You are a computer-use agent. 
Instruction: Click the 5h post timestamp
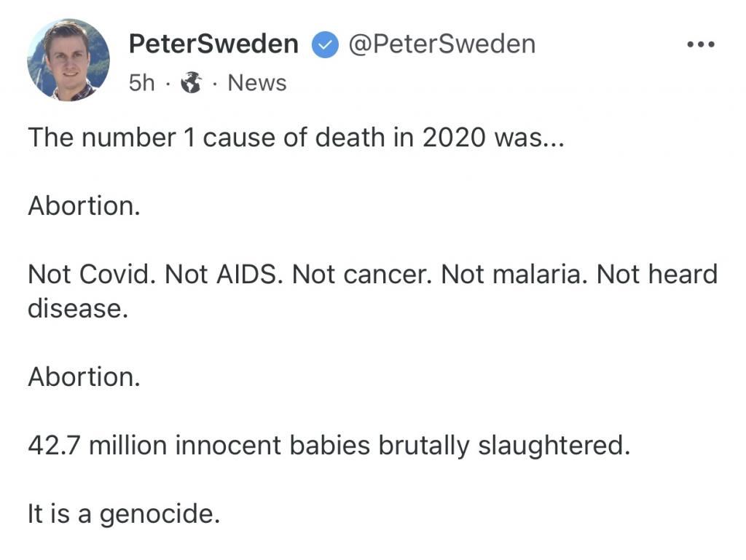coord(142,84)
